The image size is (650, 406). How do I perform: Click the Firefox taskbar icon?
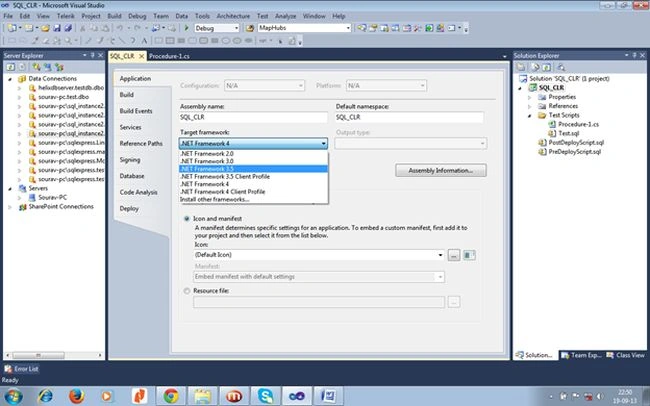pyautogui.click(x=76, y=396)
